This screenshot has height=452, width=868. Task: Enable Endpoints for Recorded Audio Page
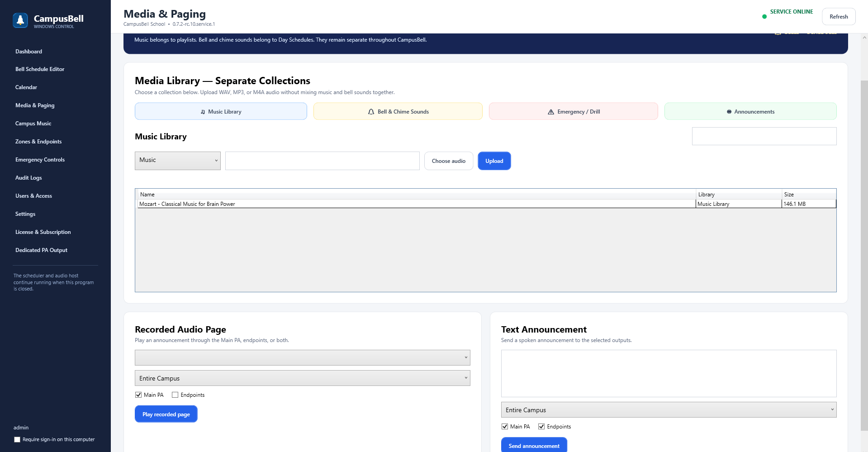click(x=175, y=395)
